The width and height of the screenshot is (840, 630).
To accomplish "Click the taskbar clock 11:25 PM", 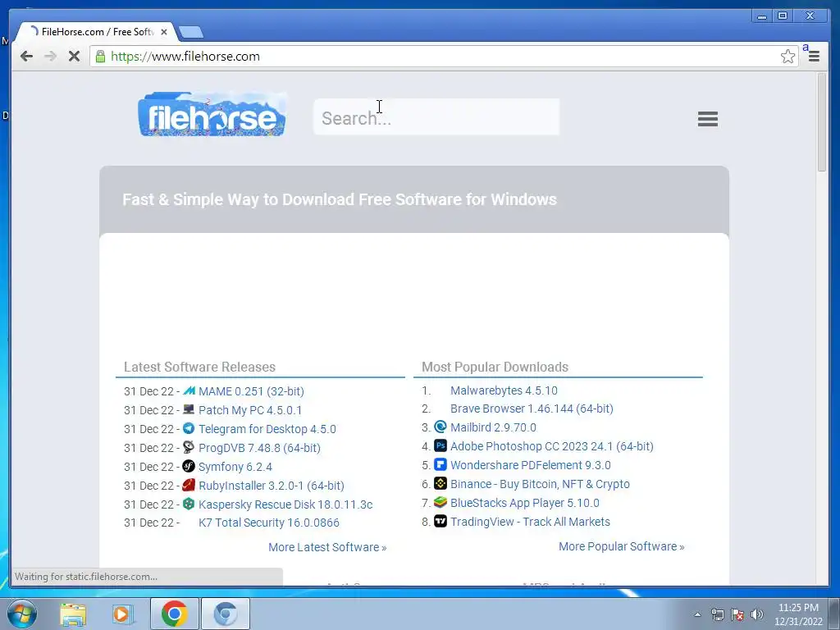I will point(798,608).
